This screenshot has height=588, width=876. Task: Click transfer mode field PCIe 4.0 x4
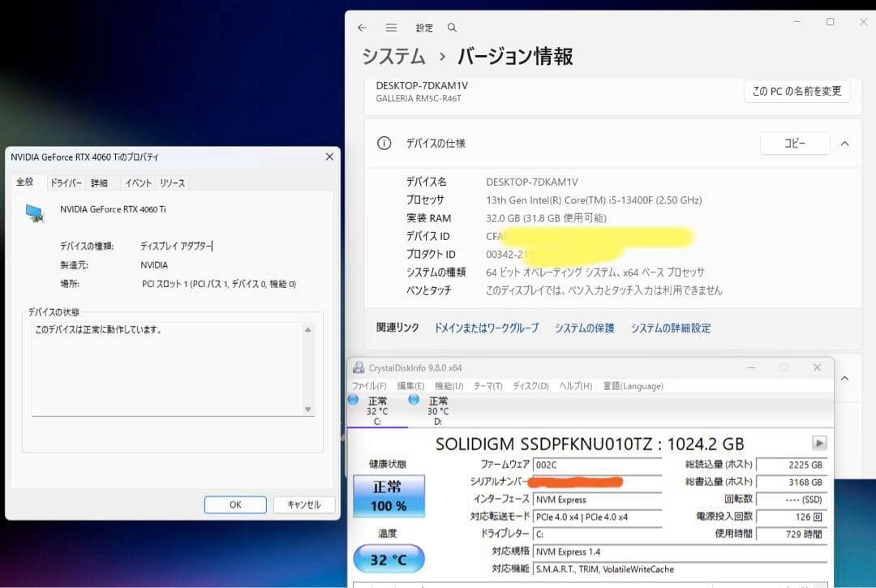pyautogui.click(x=597, y=517)
